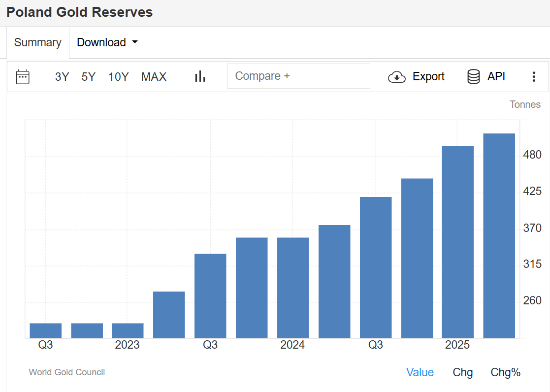Open the calendar date range picker
The image size is (550, 392).
pos(23,77)
